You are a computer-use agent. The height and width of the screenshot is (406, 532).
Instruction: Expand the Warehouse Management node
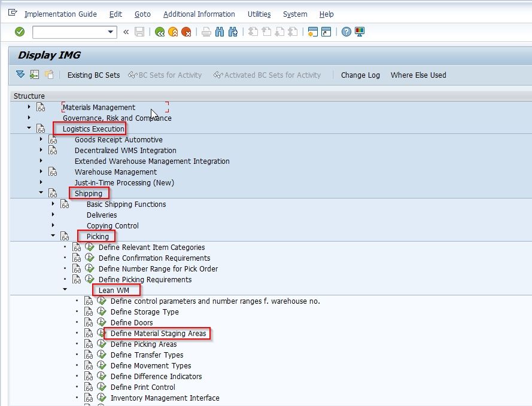point(41,171)
